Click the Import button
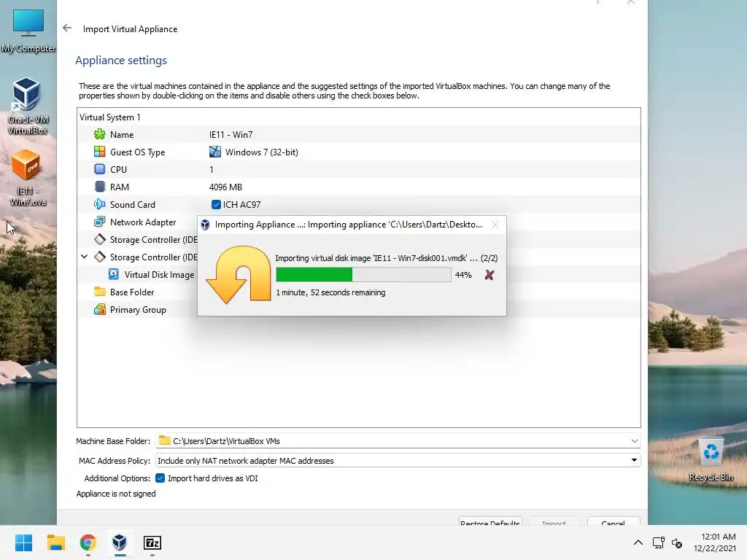Image resolution: width=747 pixels, height=560 pixels. pos(554,522)
